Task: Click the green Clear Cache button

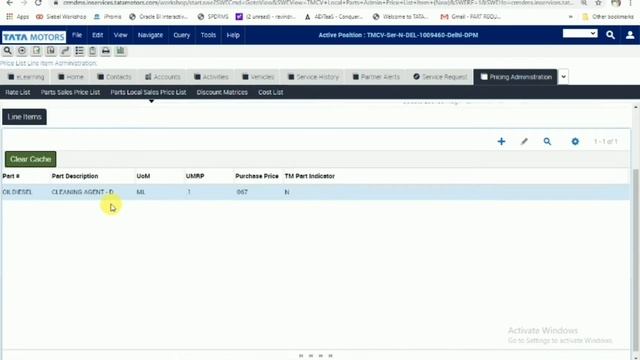Action: (31, 159)
